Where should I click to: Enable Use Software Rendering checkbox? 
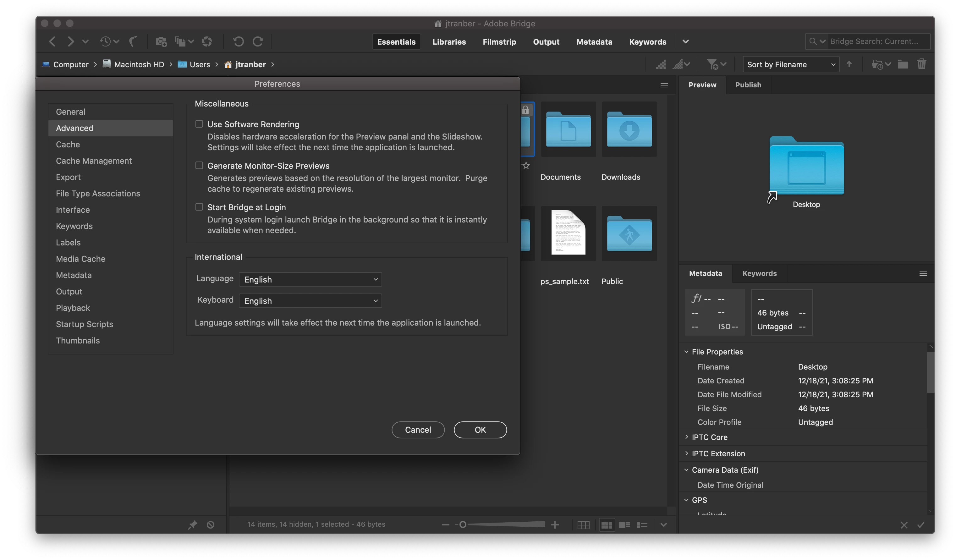click(199, 124)
